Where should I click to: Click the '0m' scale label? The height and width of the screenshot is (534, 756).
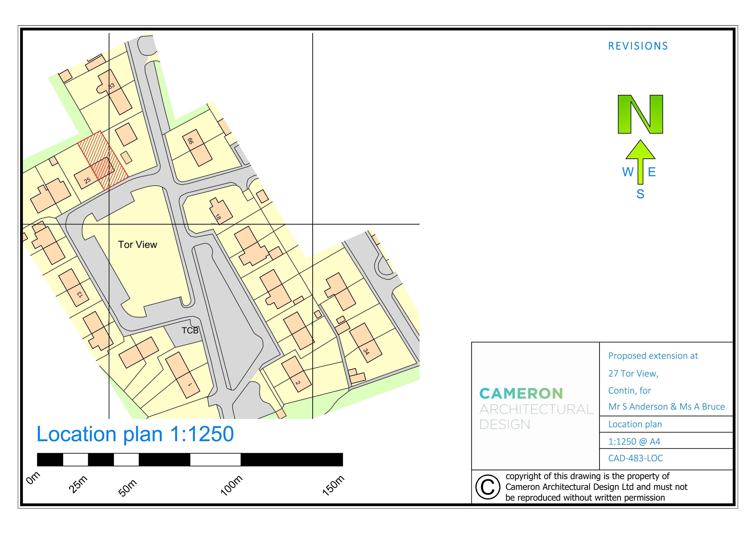33,478
